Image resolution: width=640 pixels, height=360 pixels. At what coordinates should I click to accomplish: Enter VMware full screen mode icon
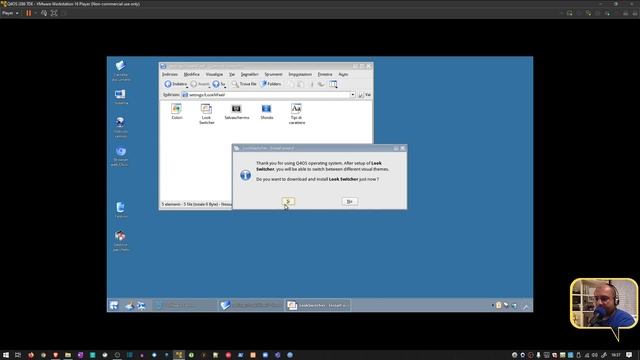54,13
